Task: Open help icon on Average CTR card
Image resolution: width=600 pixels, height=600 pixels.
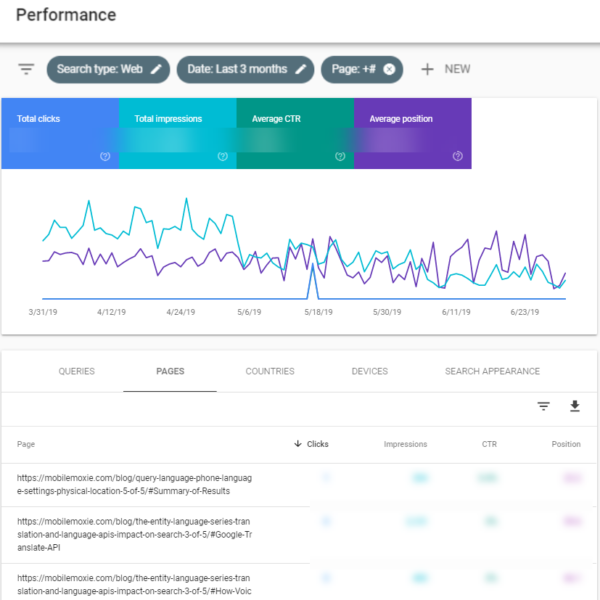Action: pyautogui.click(x=340, y=156)
